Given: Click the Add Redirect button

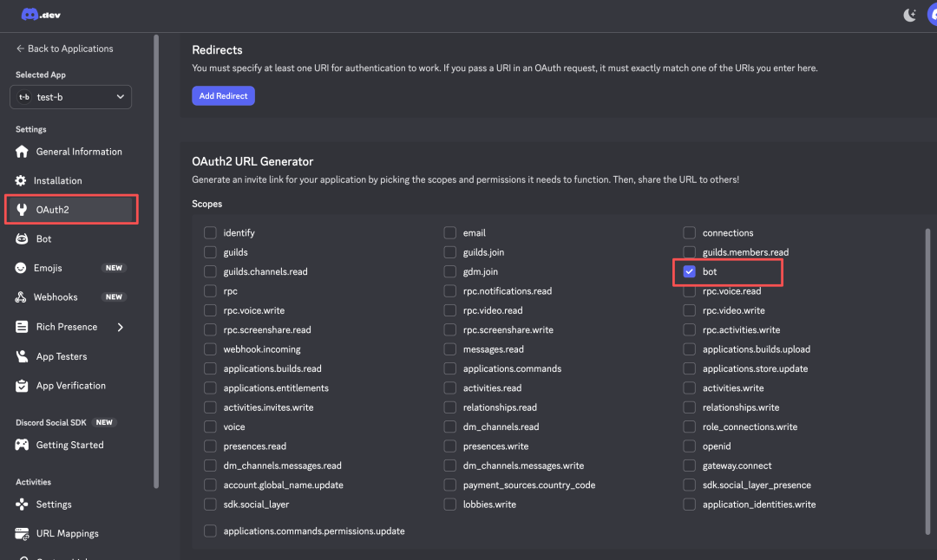Looking at the screenshot, I should [x=223, y=95].
